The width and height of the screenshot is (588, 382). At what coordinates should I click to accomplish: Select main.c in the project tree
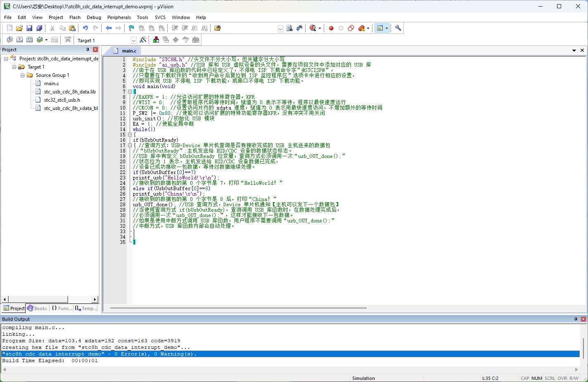click(52, 84)
